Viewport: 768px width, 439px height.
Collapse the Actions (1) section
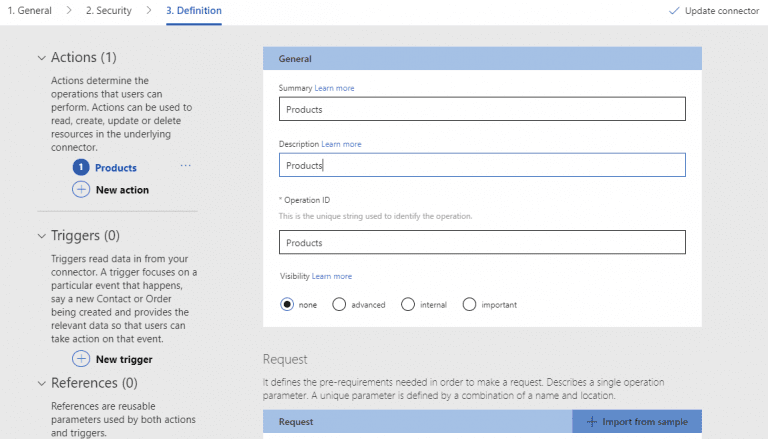click(x=41, y=58)
